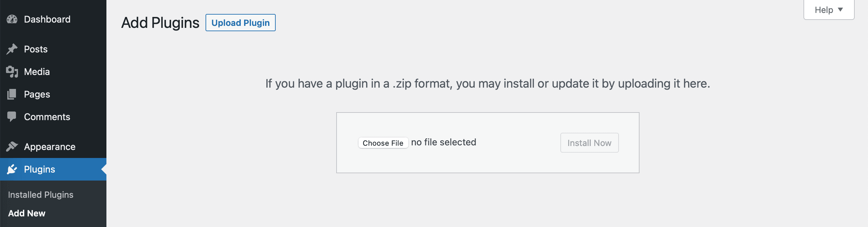Open Installed Plugins submenu item

tap(41, 195)
